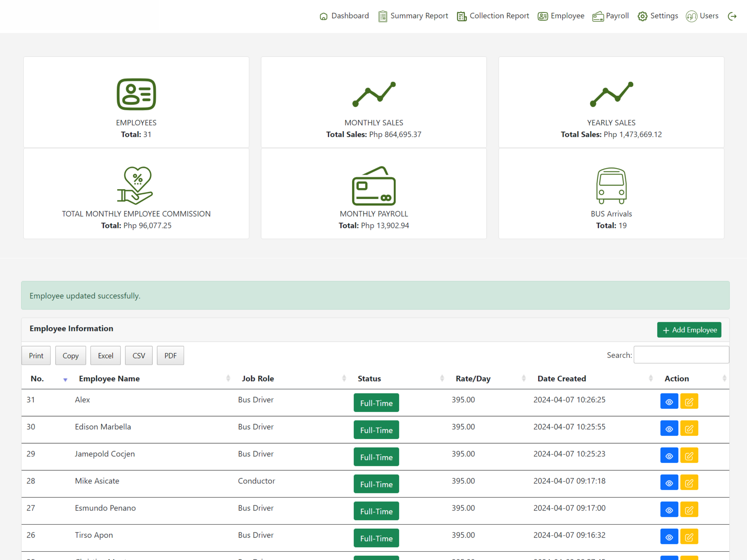Sort by Action column
Screen dimensions: 747x560
[692, 379]
